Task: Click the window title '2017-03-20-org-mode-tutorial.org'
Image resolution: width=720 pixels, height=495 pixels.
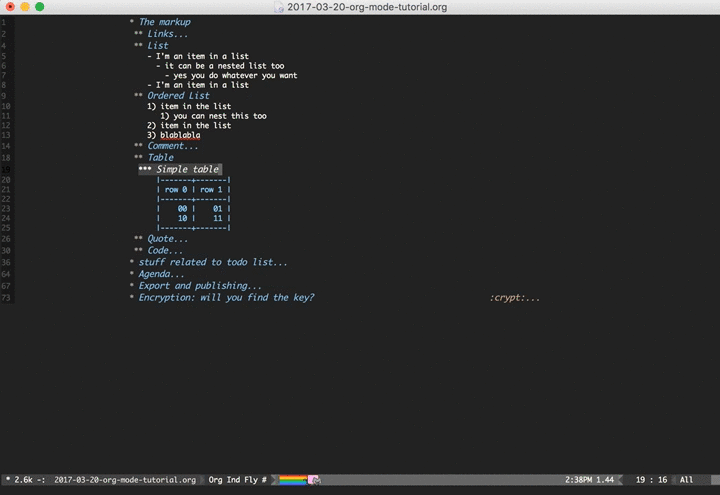Action: click(x=367, y=7)
